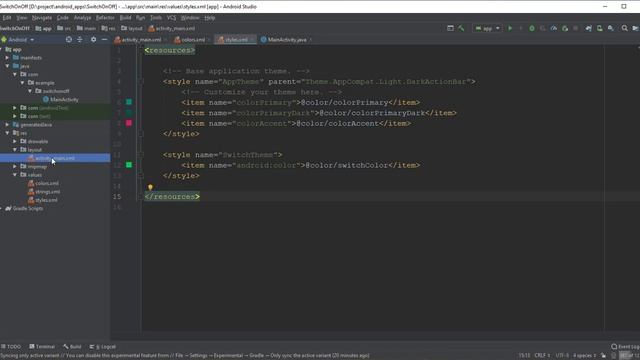This screenshot has height=360, width=640.
Task: Open Search Everywhere magnifier icon
Action: 624,28
